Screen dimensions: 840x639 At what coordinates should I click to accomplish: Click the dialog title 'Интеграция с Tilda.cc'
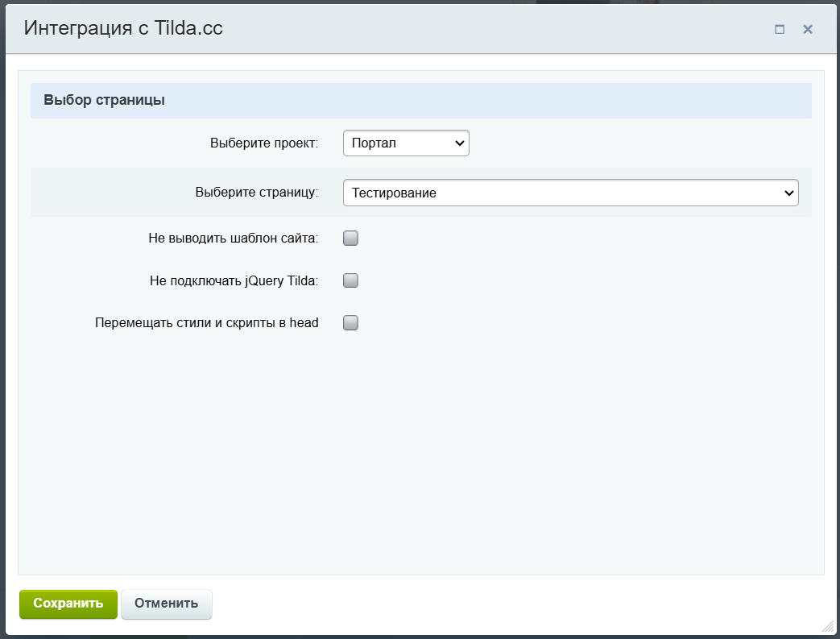(x=123, y=28)
